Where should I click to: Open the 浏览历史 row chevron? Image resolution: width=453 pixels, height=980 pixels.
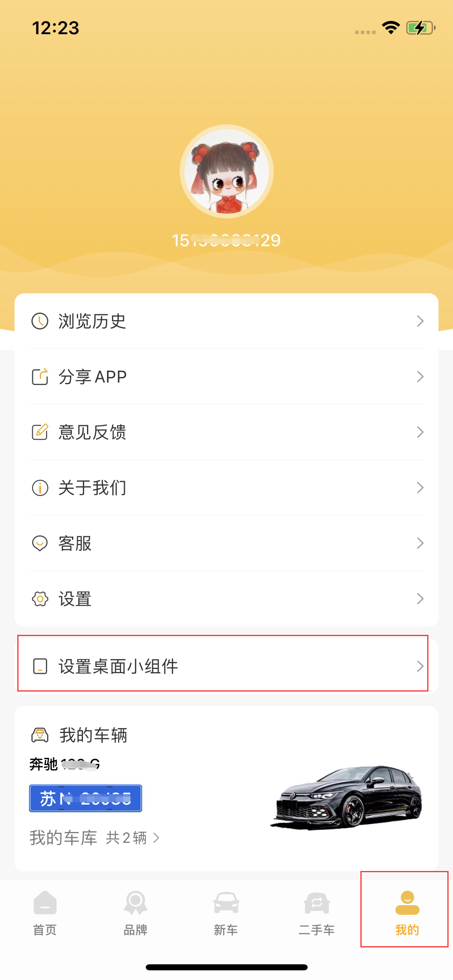(x=420, y=321)
